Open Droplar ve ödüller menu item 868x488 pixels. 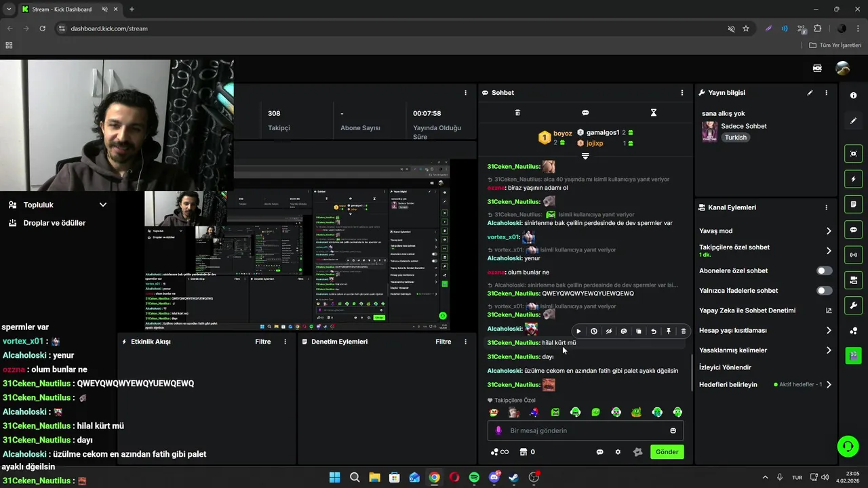point(54,223)
